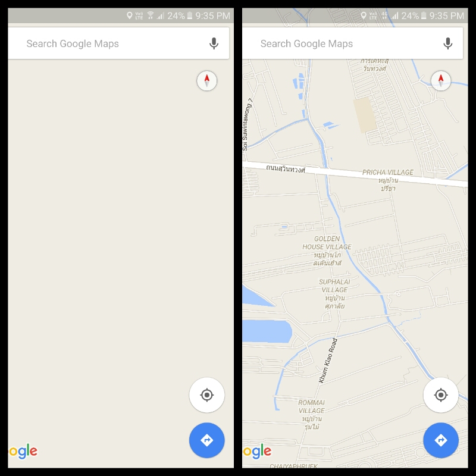
Task: Tap the large blue lake on map
Action: (x=267, y=331)
